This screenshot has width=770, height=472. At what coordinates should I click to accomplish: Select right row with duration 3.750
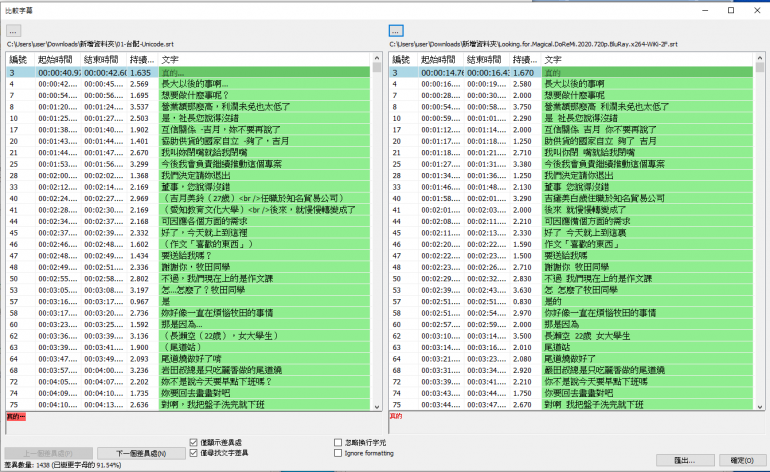point(571,107)
